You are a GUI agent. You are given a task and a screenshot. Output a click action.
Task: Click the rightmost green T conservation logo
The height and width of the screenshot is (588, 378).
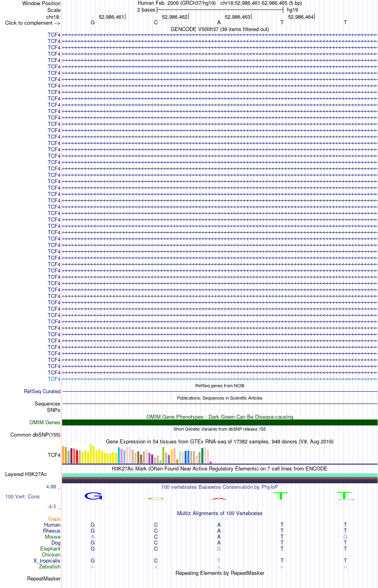pyautogui.click(x=344, y=496)
